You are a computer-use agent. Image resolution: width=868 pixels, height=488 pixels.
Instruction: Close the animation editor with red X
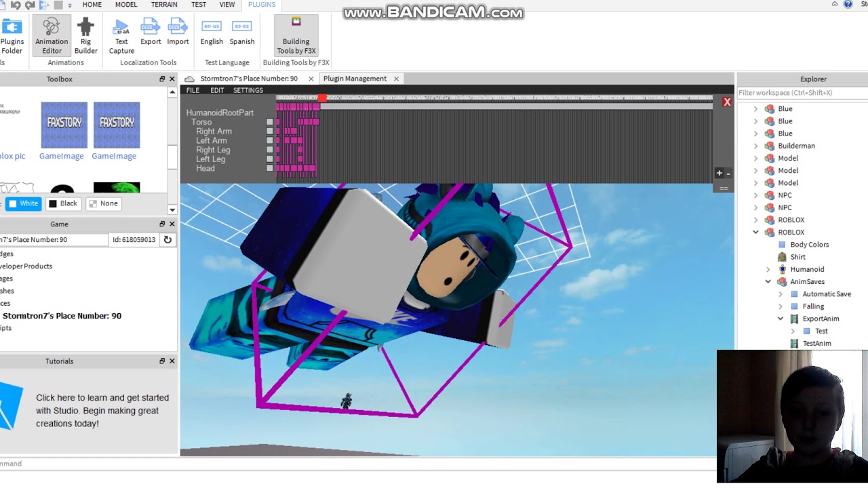click(x=727, y=102)
